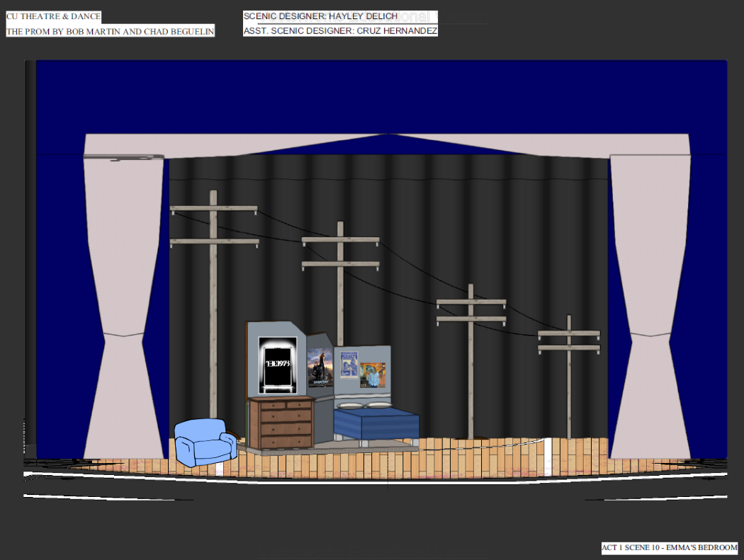This screenshot has width=744, height=560.
Task: Click the dark blue proscenium valance
Action: [x=383, y=99]
